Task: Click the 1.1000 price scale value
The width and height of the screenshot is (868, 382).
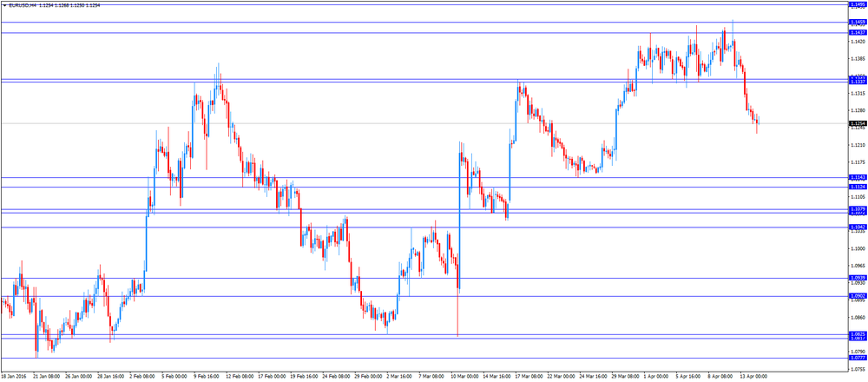Action: pos(857,248)
